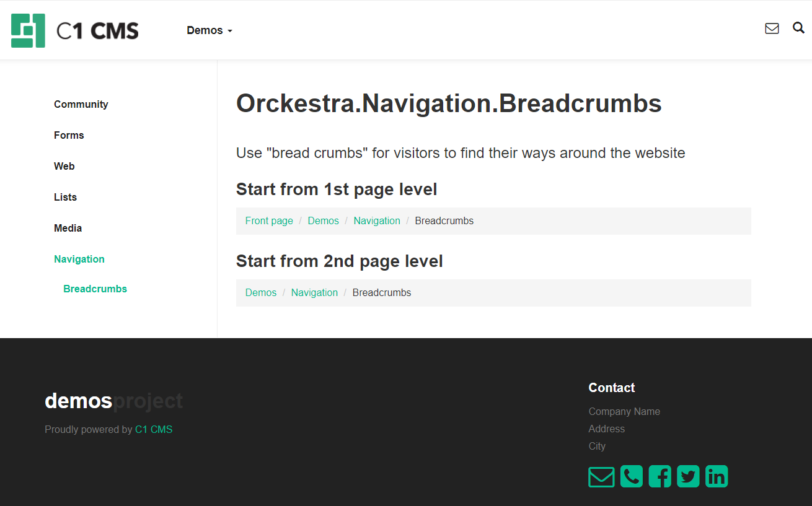Click Navigation in the first breadcrumb trail
Screen dimensions: 812x506
pyautogui.click(x=377, y=220)
